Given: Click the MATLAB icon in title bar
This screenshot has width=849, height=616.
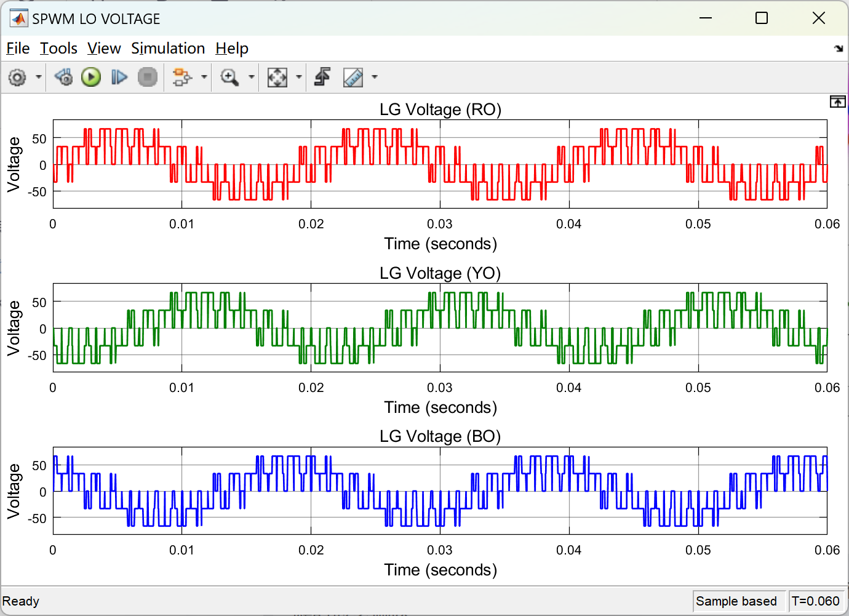Looking at the screenshot, I should click(x=18, y=18).
